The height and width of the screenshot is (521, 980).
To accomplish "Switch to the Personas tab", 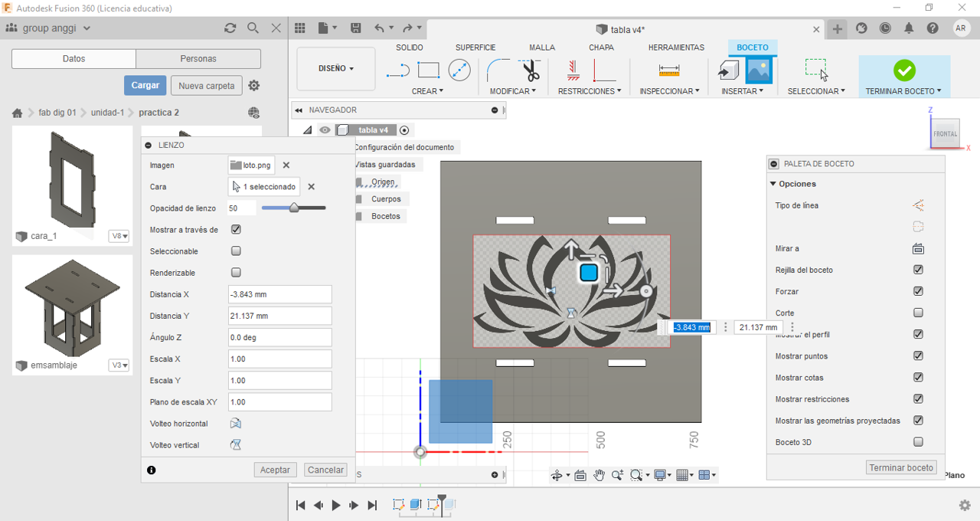I will pos(198,59).
